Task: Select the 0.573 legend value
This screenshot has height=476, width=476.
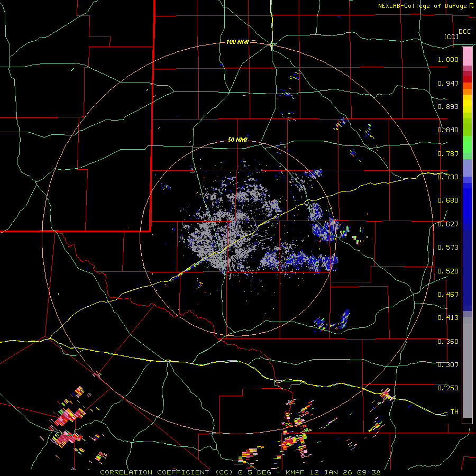Action: (448, 248)
